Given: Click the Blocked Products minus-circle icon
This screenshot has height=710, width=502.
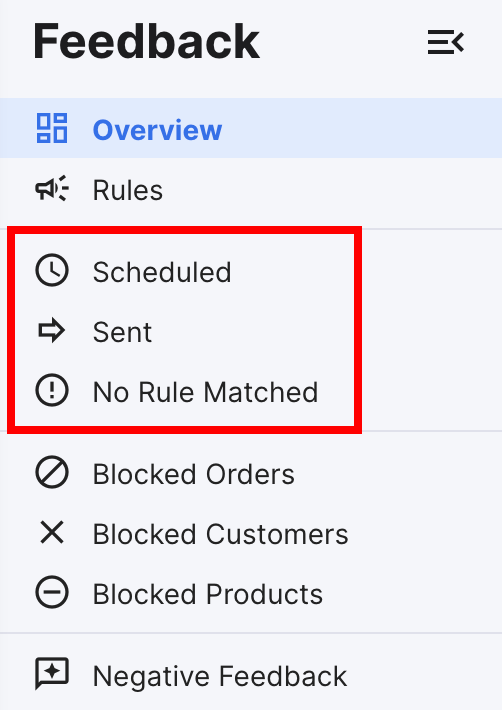Looking at the screenshot, I should (x=52, y=592).
